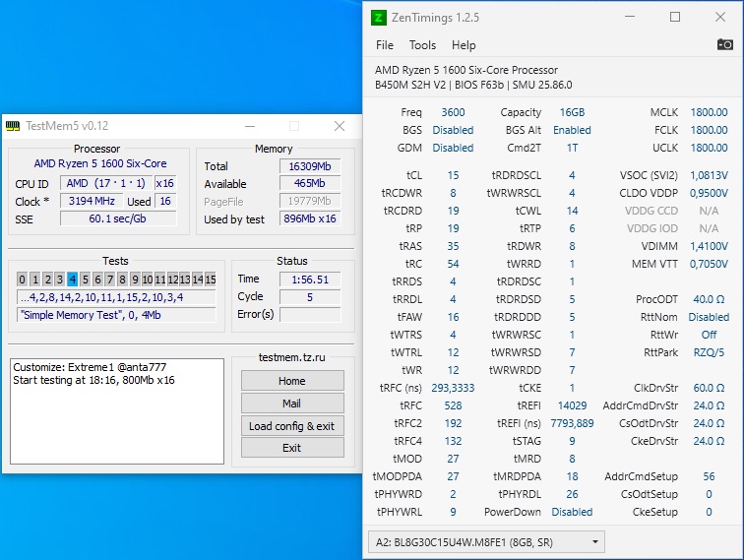Screen dimensions: 744x560
Task: Click the SSE value 60.1 sec/Gb
Action: point(118,218)
